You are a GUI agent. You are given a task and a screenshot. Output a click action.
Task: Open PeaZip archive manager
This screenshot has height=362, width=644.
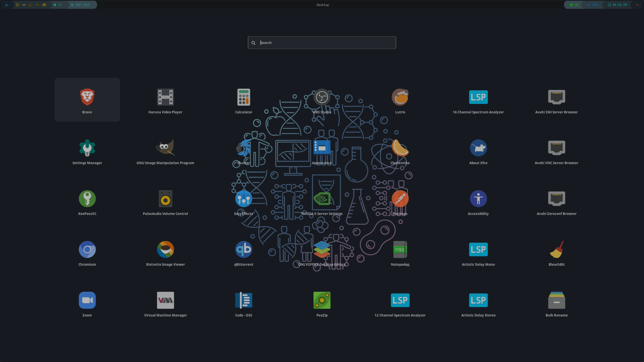(x=322, y=301)
